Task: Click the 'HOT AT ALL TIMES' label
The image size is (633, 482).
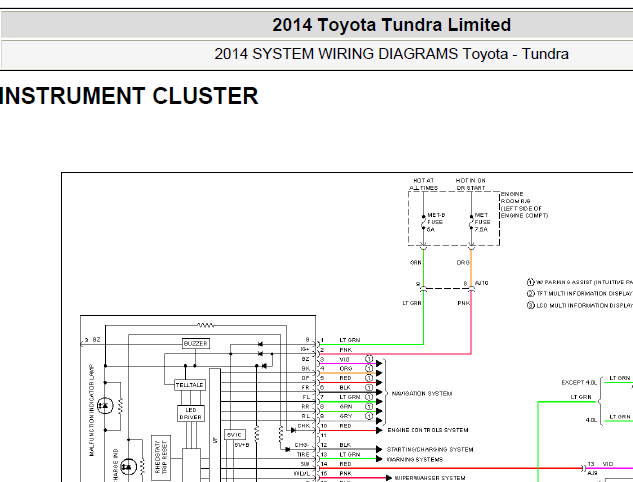Action: click(423, 184)
